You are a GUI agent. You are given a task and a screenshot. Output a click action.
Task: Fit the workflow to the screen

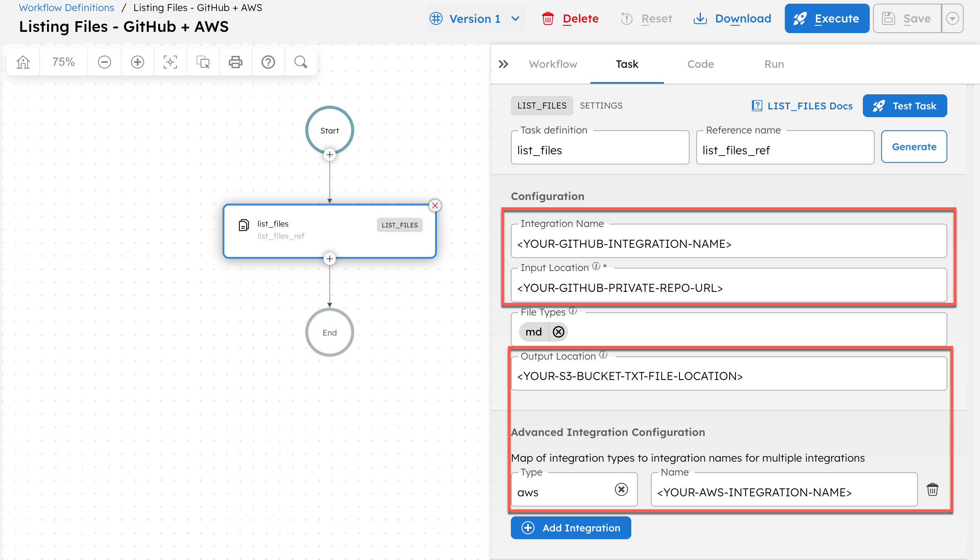click(x=170, y=62)
